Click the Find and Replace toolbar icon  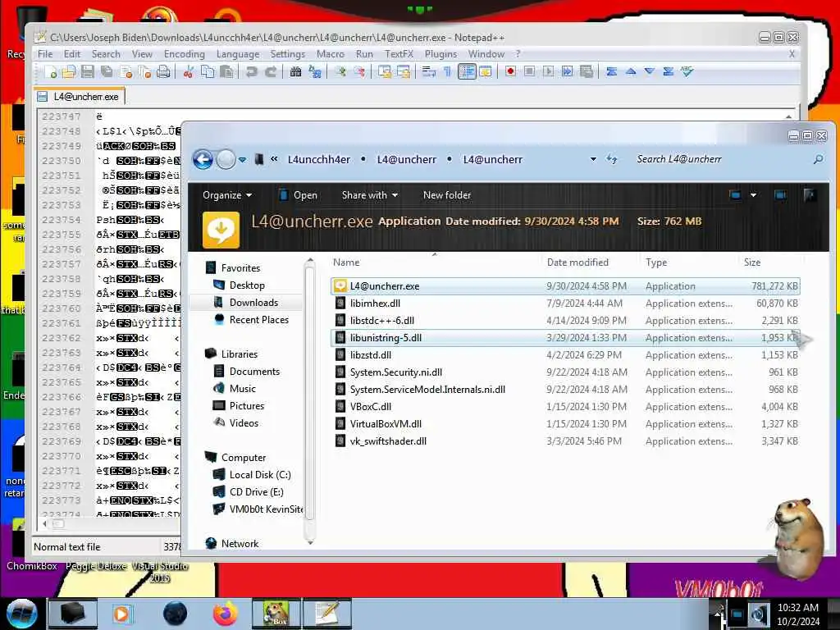(x=315, y=71)
